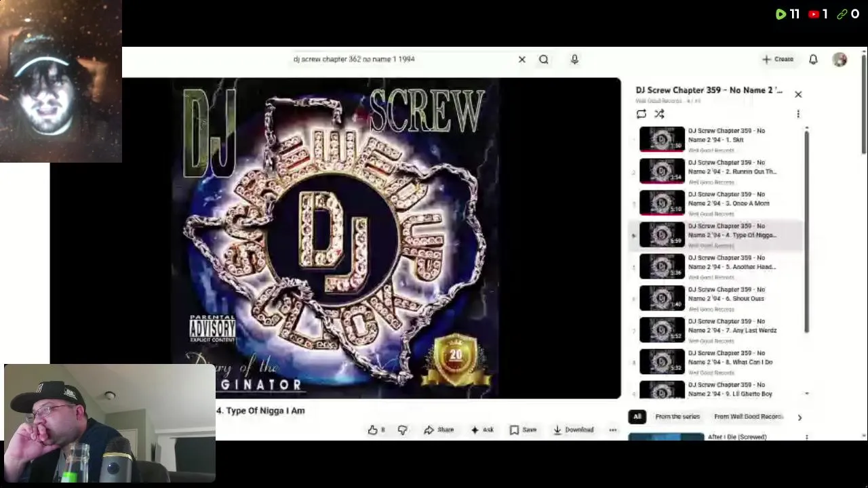Click the search magnifier icon
This screenshot has height=488, width=868.
[544, 60]
